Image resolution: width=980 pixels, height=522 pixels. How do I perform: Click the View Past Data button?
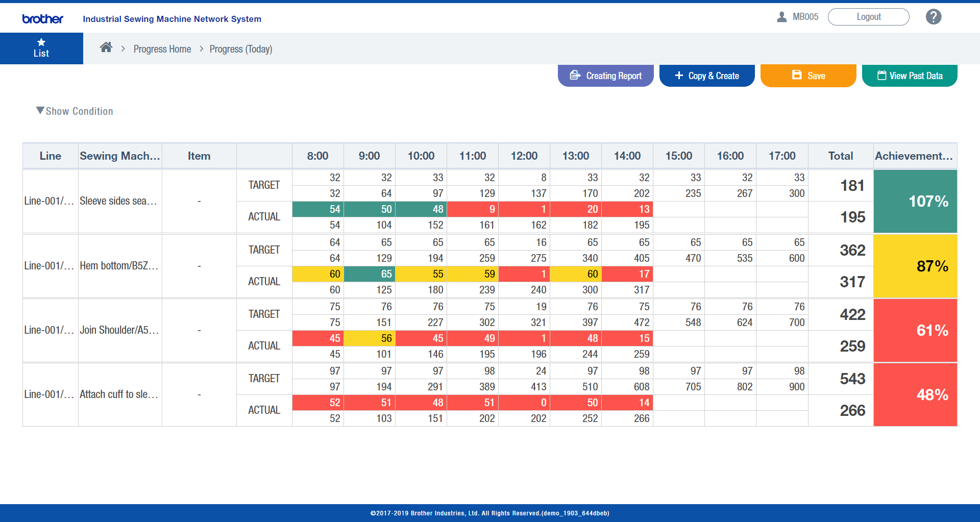(x=909, y=76)
